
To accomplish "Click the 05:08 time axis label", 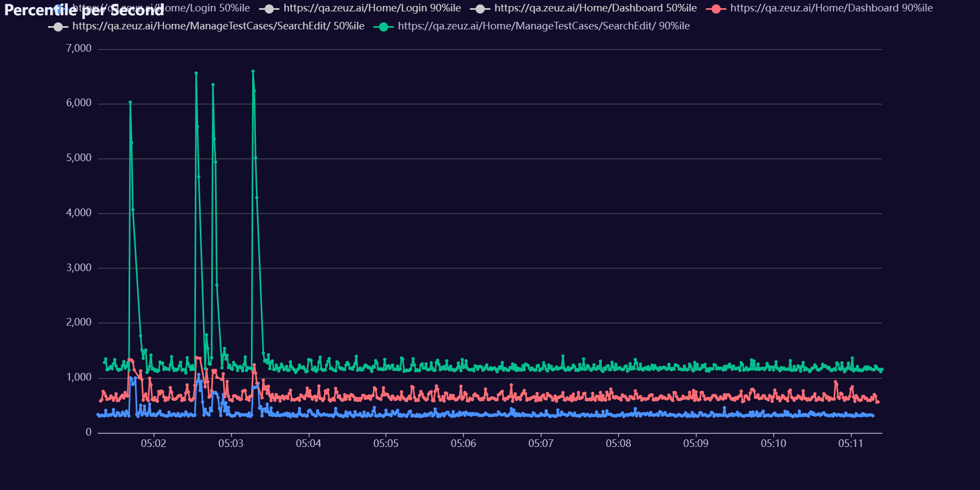I will (618, 444).
